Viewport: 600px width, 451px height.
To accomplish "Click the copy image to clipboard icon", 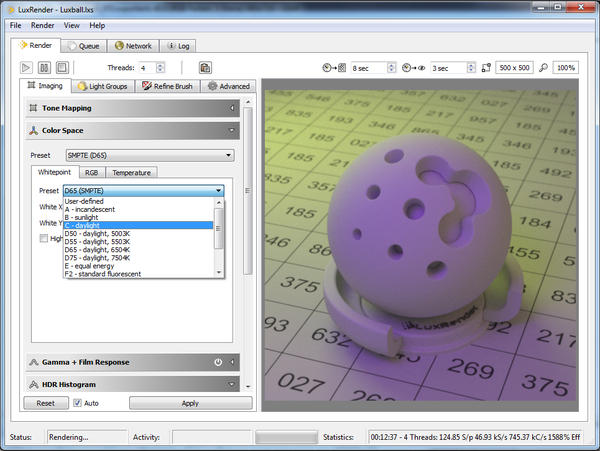I will pyautogui.click(x=205, y=68).
